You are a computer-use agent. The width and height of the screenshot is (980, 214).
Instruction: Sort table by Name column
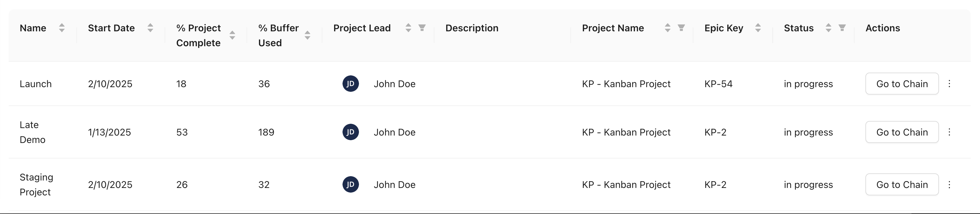click(61, 28)
